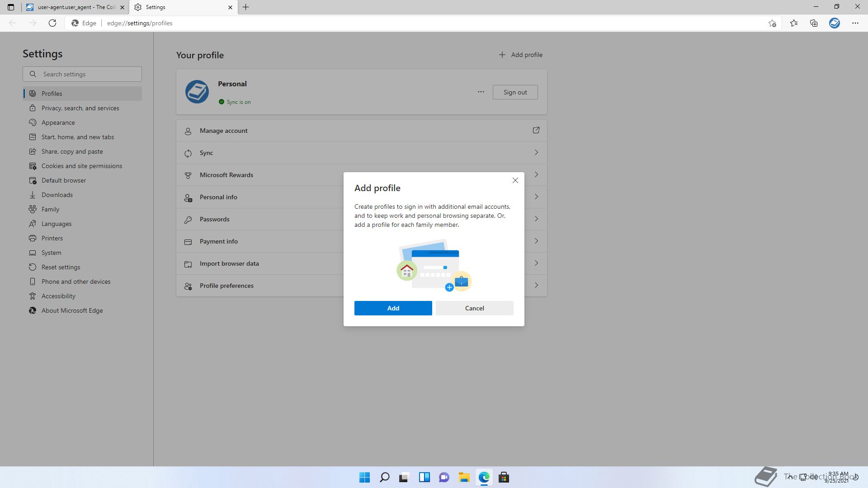Select Appearance in settings sidebar
This screenshot has height=488, width=868.
pos(58,122)
